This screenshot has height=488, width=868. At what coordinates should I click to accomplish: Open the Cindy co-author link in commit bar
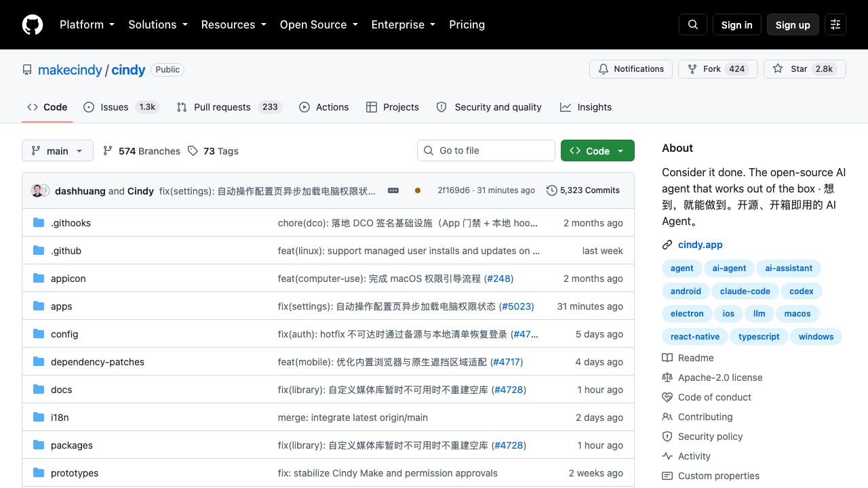click(140, 191)
